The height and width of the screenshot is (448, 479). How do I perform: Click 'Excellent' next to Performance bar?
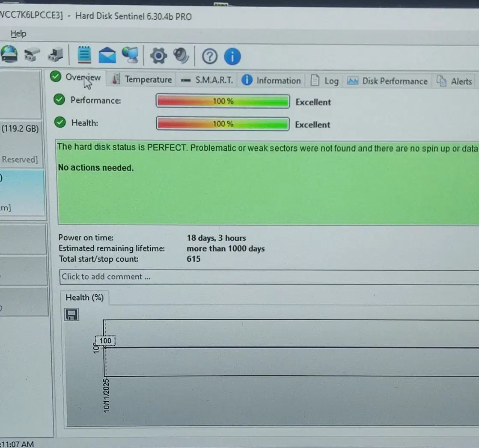(x=313, y=102)
